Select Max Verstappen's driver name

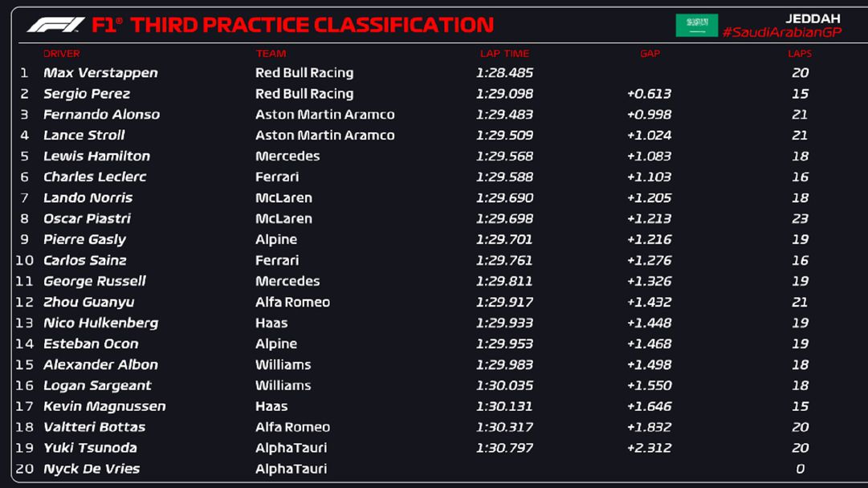click(x=100, y=73)
